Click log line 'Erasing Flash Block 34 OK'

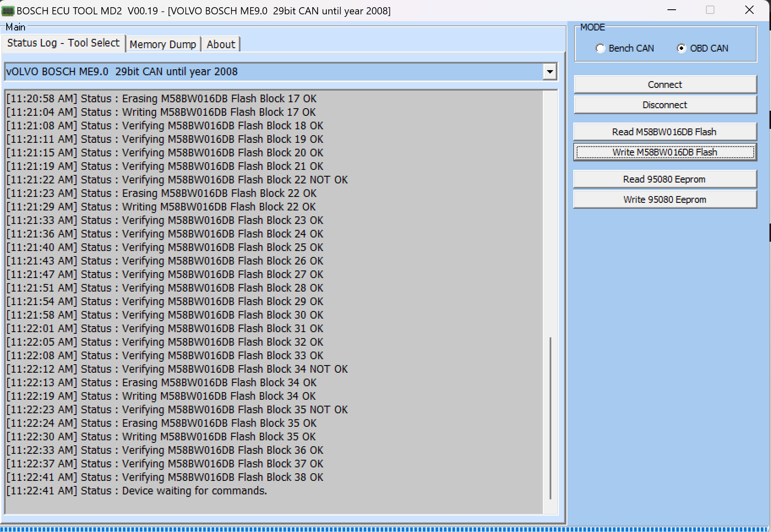click(161, 382)
